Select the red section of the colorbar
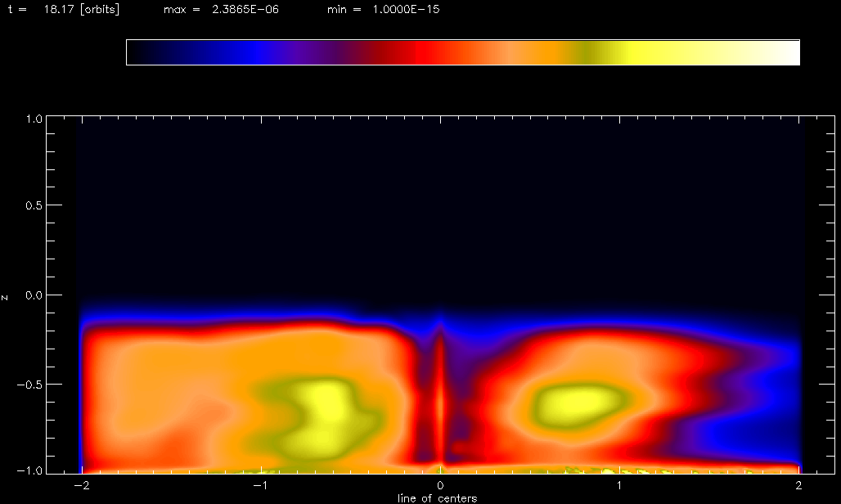The image size is (841, 504). pos(409,52)
